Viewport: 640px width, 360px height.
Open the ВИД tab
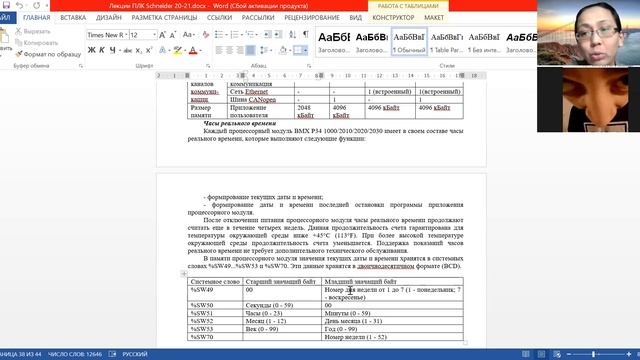pyautogui.click(x=356, y=18)
